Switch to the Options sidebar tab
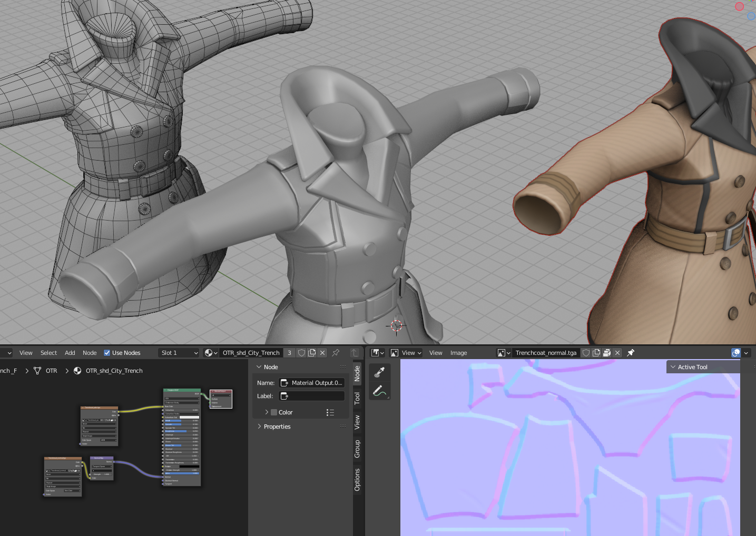The height and width of the screenshot is (536, 756). click(357, 480)
